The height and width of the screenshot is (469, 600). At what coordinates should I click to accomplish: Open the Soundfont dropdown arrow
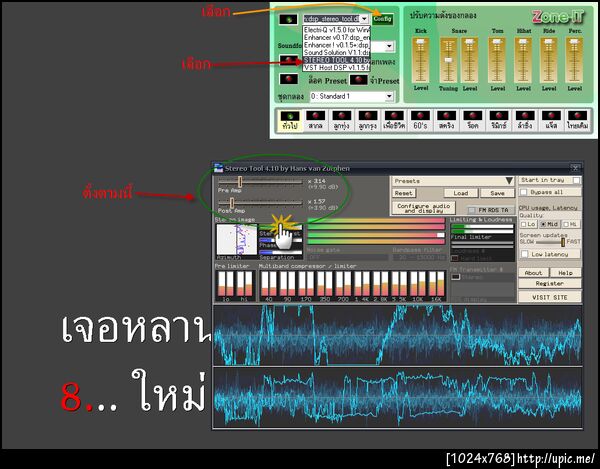click(389, 46)
